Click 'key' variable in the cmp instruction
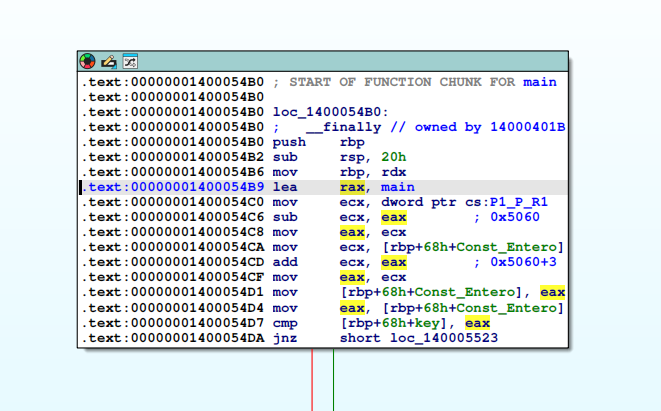This screenshot has width=661, height=411. point(423,323)
